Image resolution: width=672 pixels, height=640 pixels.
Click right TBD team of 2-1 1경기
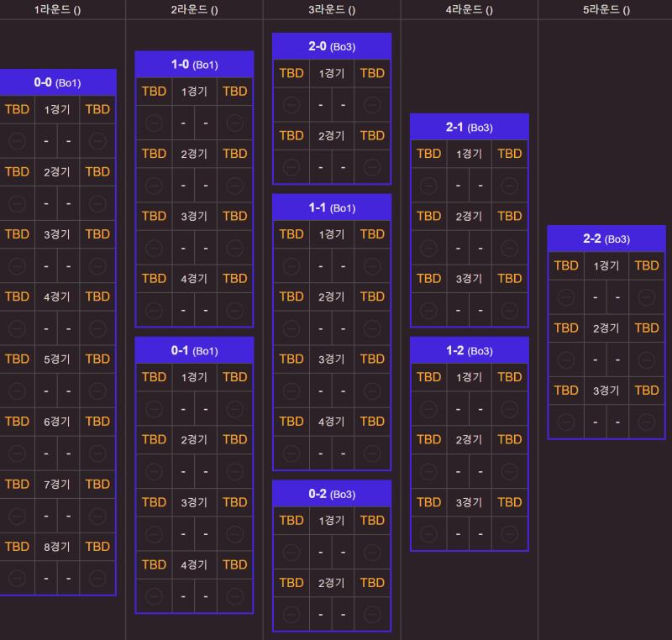pos(510,154)
